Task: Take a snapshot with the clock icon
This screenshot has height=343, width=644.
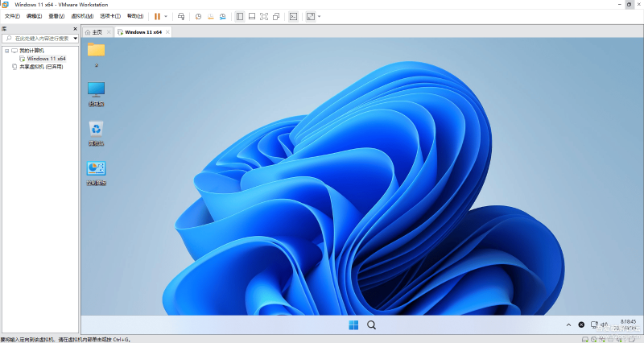Action: [198, 16]
